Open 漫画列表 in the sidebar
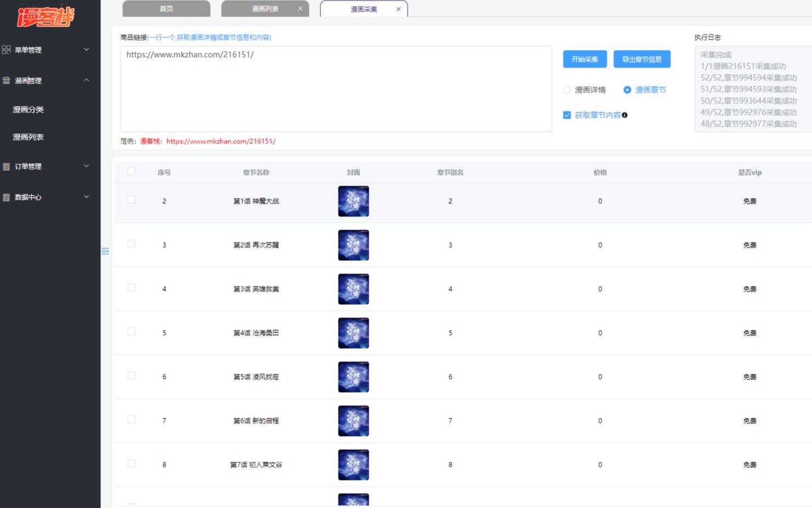This screenshot has height=508, width=812. (x=29, y=137)
